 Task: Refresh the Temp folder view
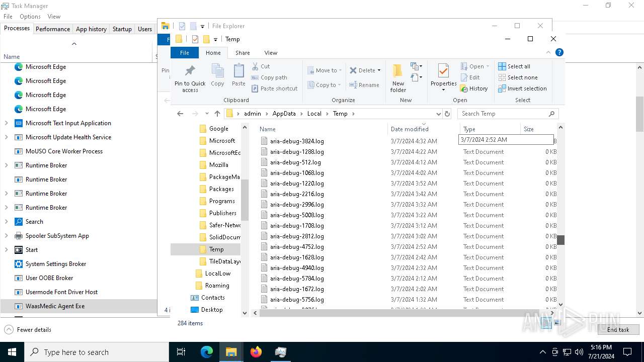tap(447, 114)
